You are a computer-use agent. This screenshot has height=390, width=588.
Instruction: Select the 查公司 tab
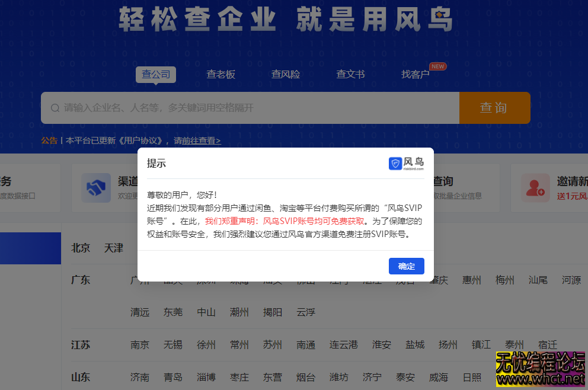click(x=156, y=74)
